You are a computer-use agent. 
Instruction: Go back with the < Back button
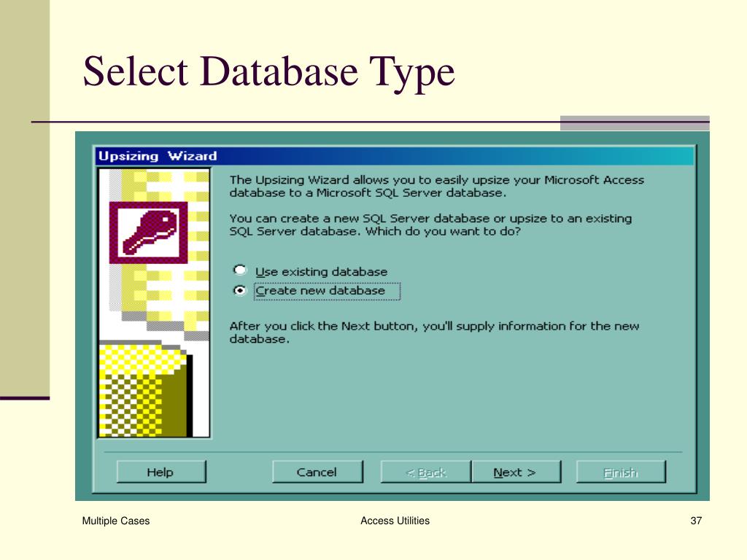[426, 472]
